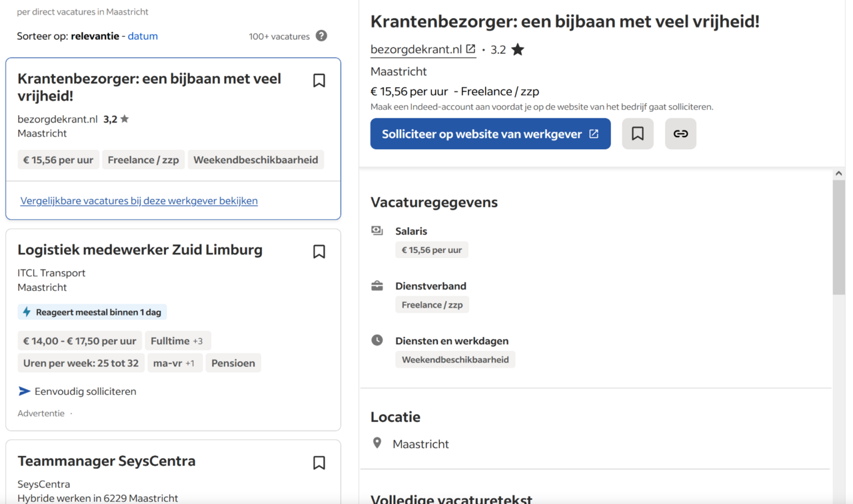
Task: Sort the vacancies by datum
Action: pos(143,36)
